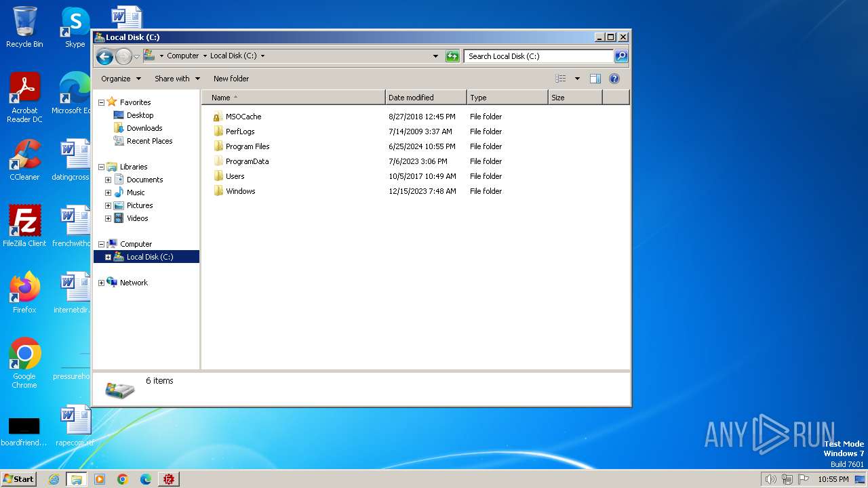Click the Google Chrome desktop icon
Screen dimensions: 868x488
coord(24,364)
